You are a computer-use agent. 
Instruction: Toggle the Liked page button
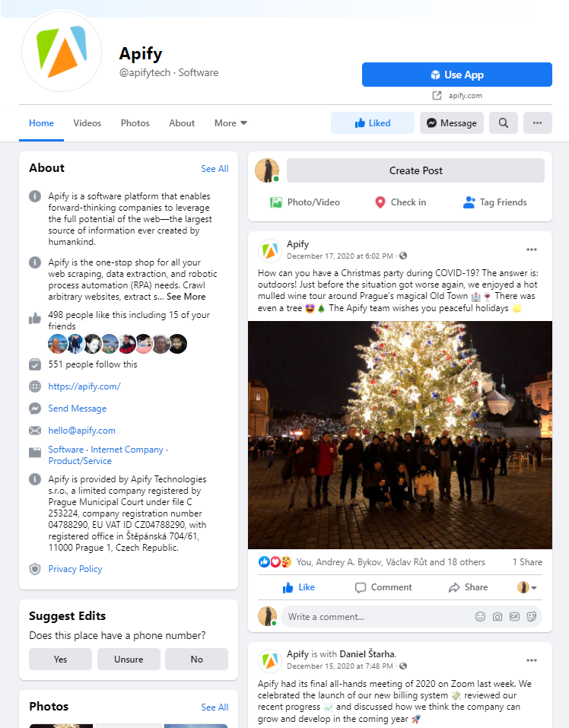[x=373, y=123]
